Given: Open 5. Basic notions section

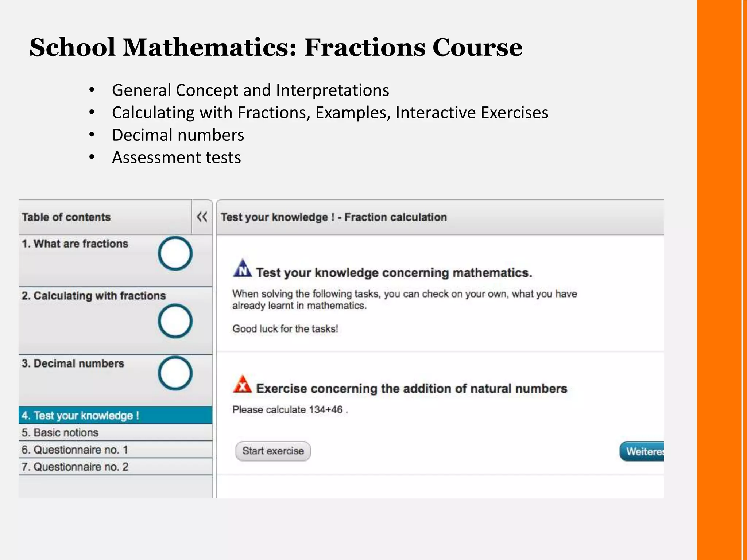Looking at the screenshot, I should coord(115,432).
